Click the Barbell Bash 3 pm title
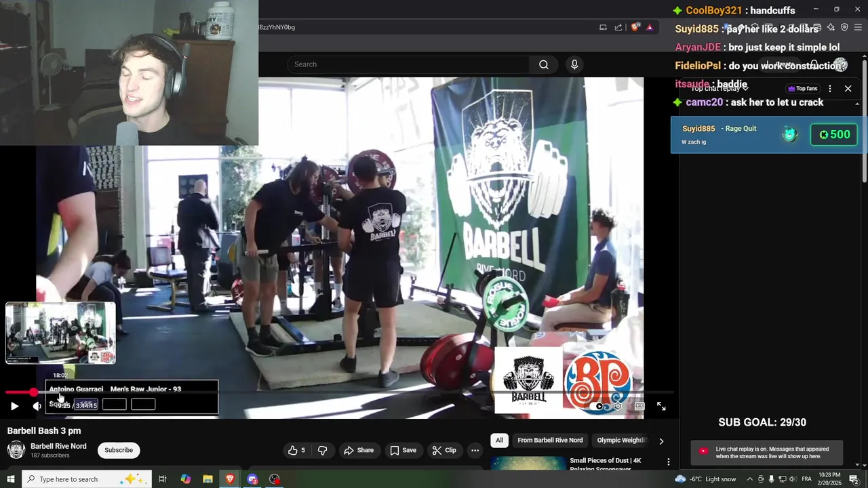Viewport: 868px width, 488px height. pos(44,431)
